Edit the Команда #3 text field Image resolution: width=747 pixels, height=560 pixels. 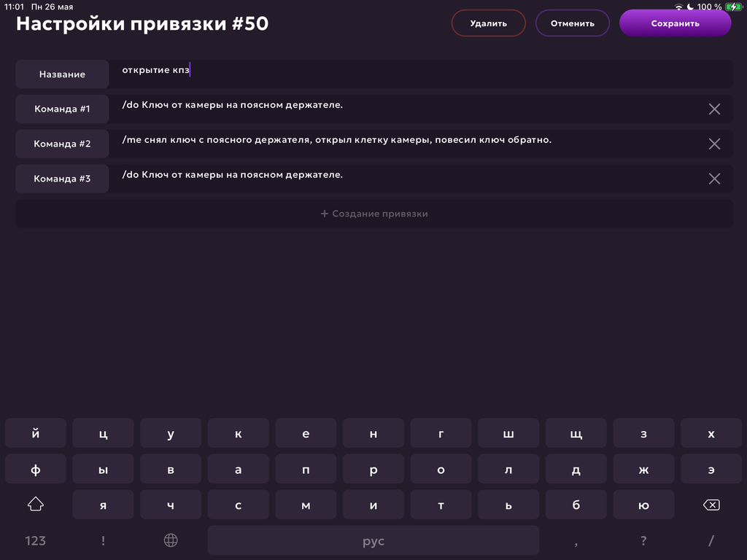tap(407, 179)
